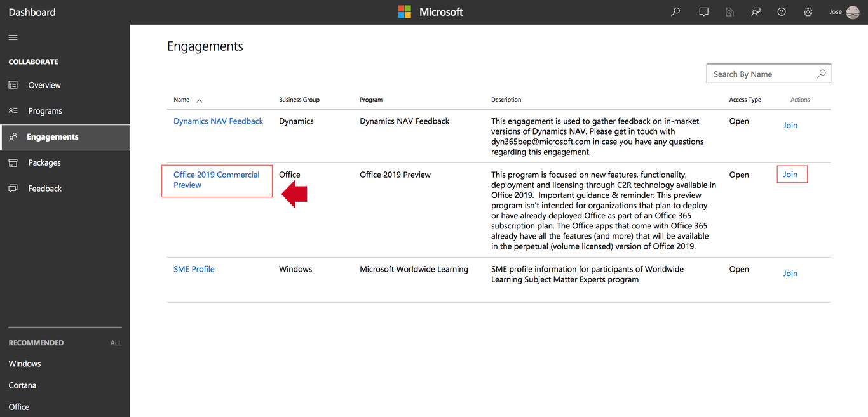Image resolution: width=868 pixels, height=417 pixels.
Task: Click the magnifier inside Search By Name
Action: tap(821, 74)
